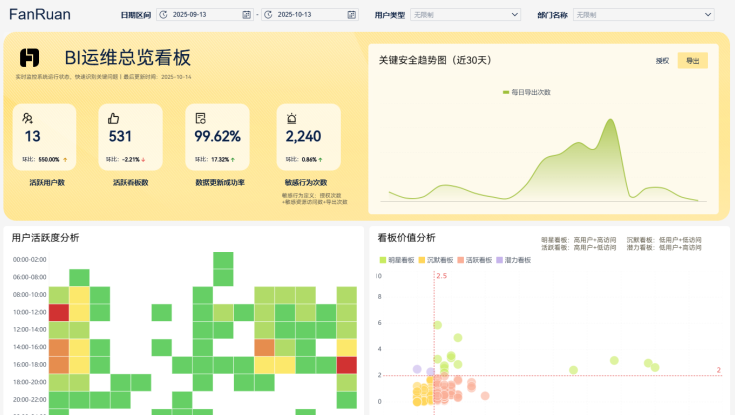Viewport: 735px width, 415px height.
Task: Click the FanRuan logo
Action: [x=40, y=15]
